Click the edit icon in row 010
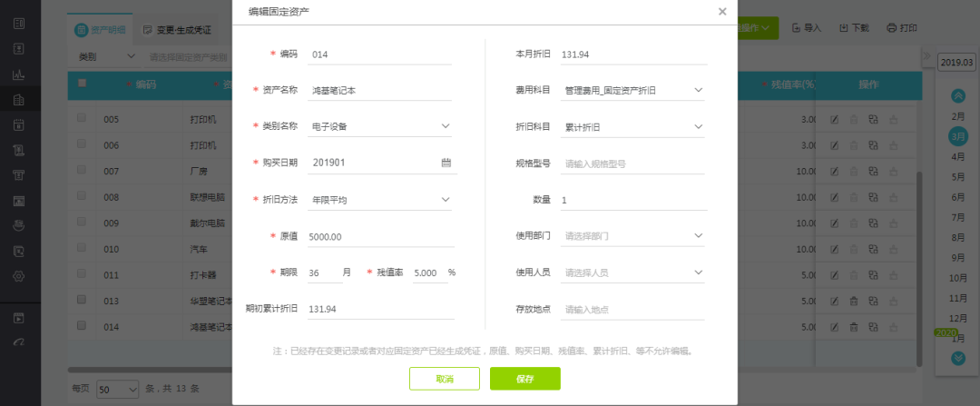This screenshot has width=980, height=406. 835,249
